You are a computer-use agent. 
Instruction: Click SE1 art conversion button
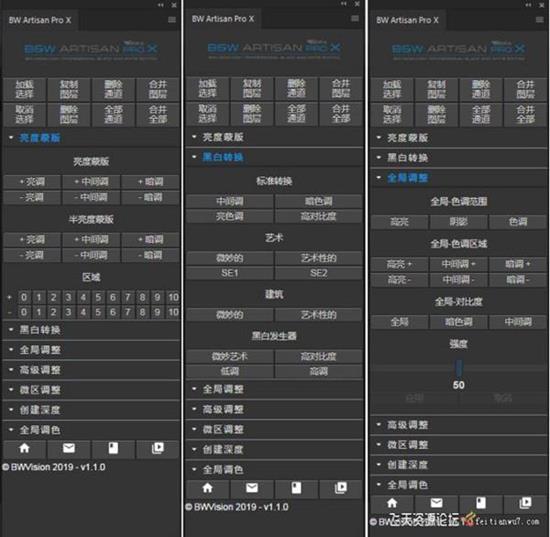pyautogui.click(x=230, y=273)
